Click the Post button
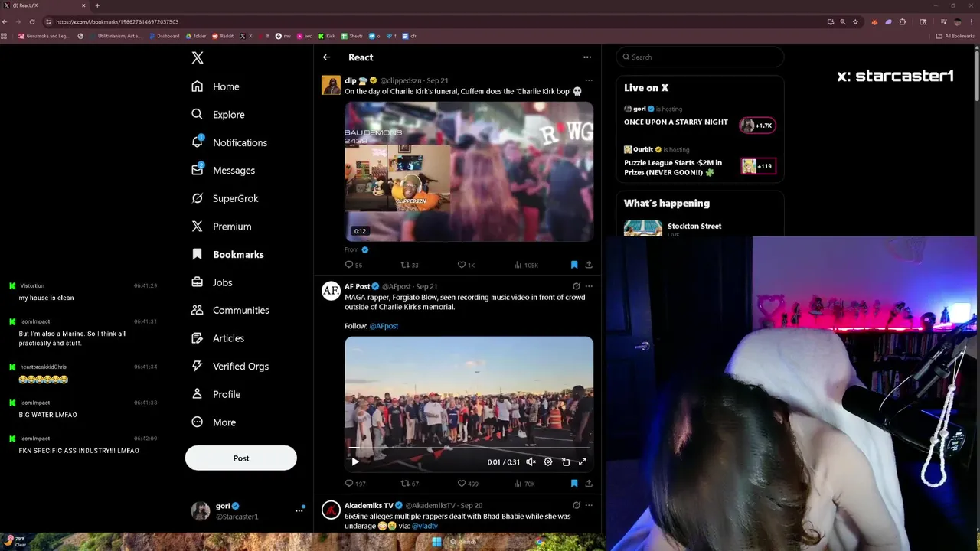The width and height of the screenshot is (980, 551). pyautogui.click(x=240, y=458)
